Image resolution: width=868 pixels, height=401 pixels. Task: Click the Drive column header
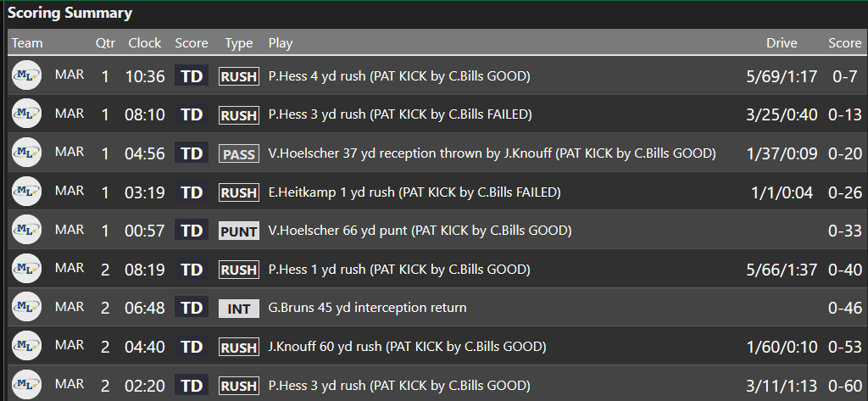click(782, 42)
